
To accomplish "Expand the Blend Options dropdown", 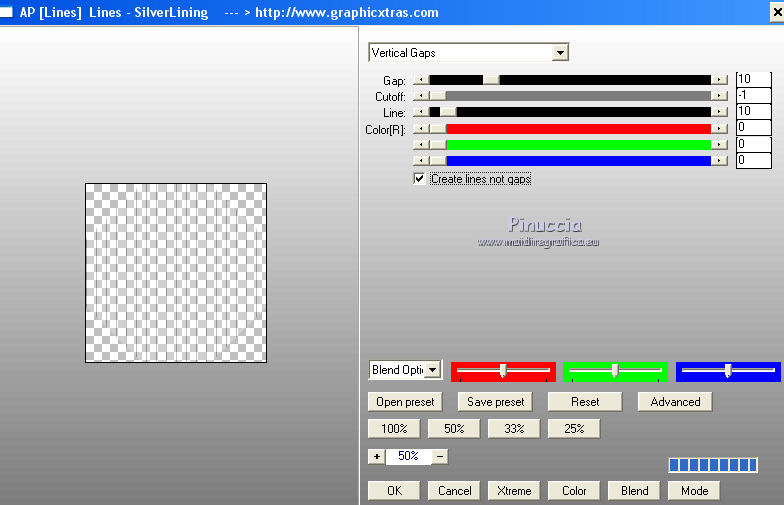I will [x=433, y=370].
